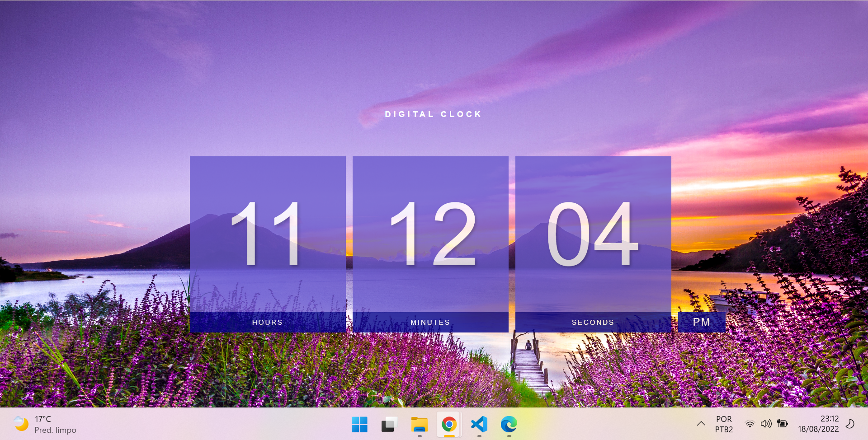868x440 pixels.
Task: Click the battery status icon
Action: (x=782, y=424)
